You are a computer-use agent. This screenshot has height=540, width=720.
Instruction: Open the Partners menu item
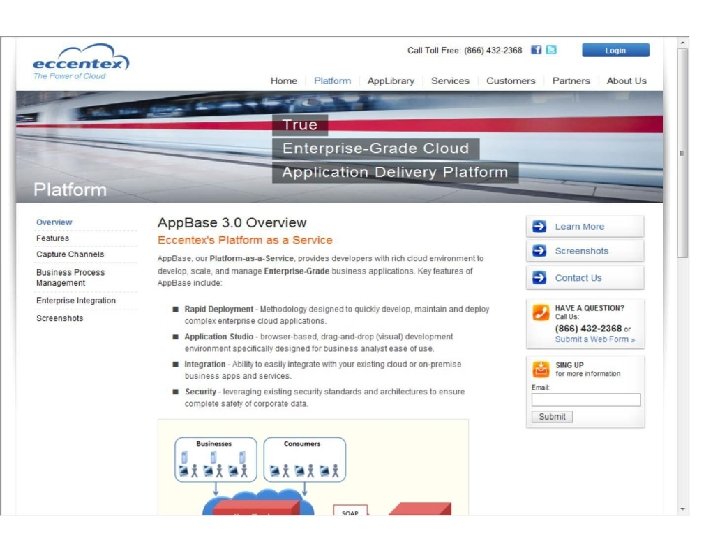click(571, 81)
